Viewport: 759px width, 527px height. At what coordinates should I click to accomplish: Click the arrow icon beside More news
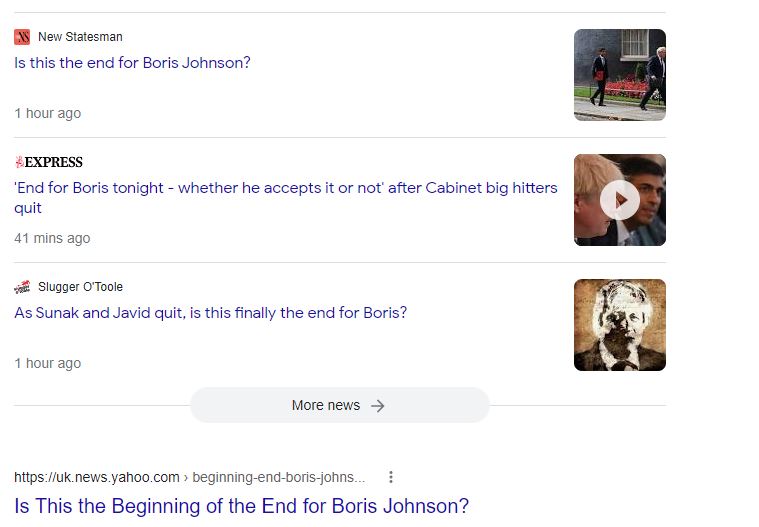(x=377, y=405)
